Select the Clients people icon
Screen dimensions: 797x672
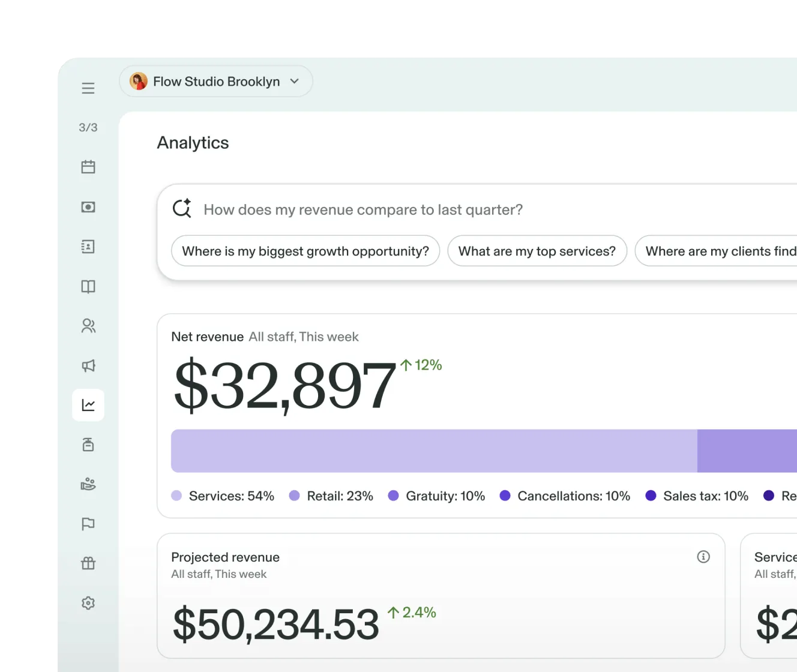(x=88, y=326)
